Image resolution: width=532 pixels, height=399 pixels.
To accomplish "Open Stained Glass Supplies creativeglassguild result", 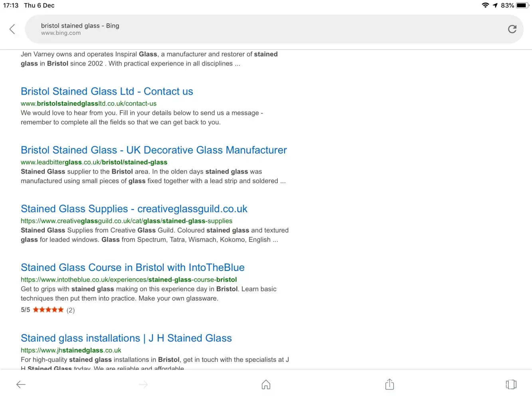I will point(134,209).
